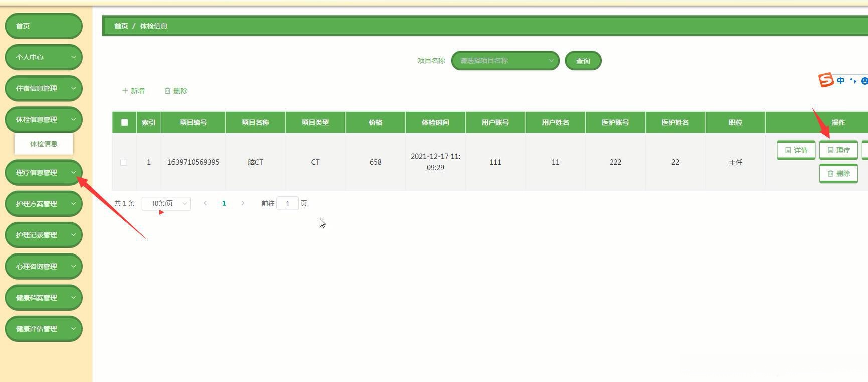
Task: Click the 项目类型 column header
Action: [315, 122]
